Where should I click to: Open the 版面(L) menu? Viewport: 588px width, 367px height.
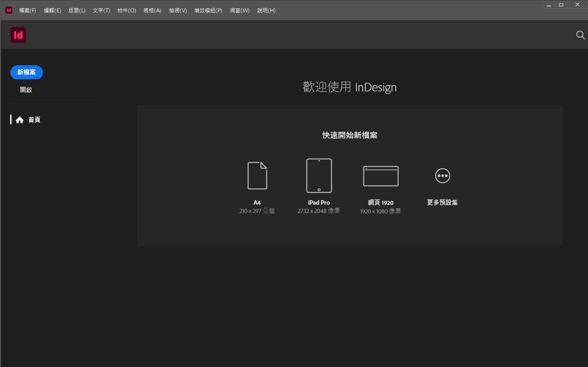click(77, 11)
